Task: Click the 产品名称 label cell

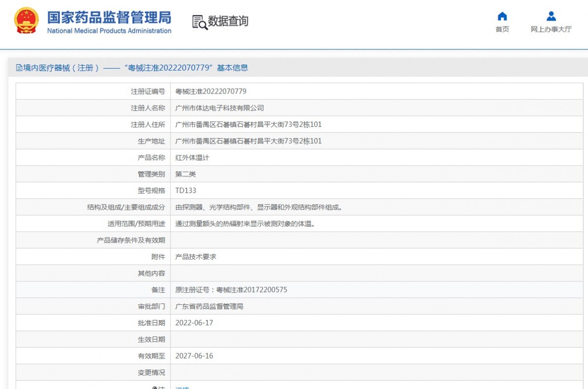Action: tap(93, 158)
